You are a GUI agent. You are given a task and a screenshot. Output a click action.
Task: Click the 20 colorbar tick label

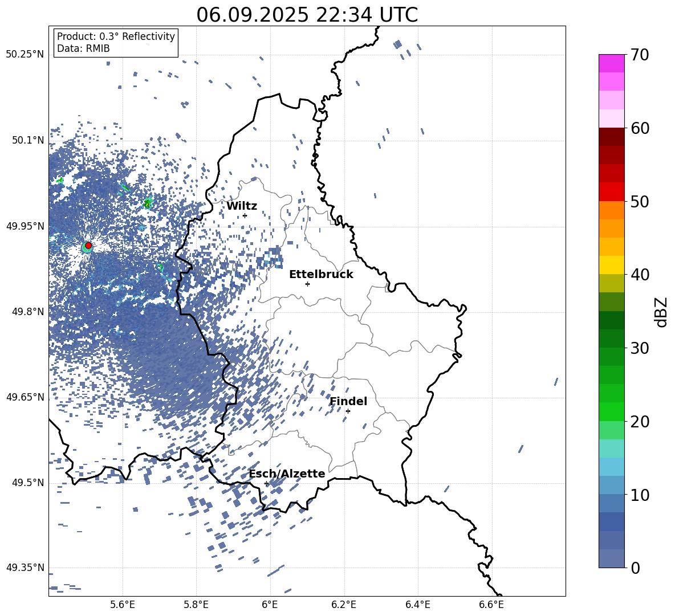(x=640, y=422)
